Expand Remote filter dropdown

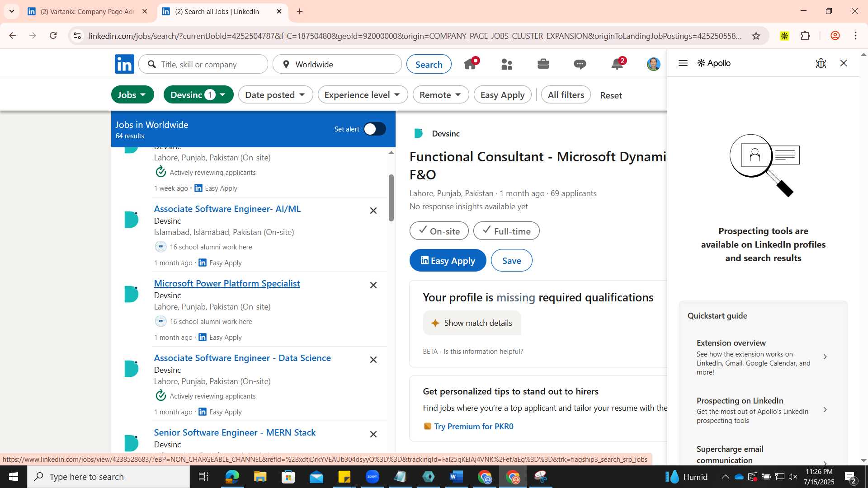(440, 95)
